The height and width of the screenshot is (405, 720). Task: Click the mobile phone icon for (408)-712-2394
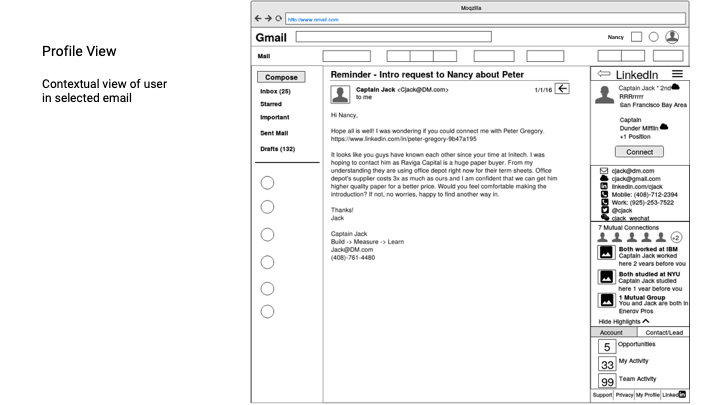click(604, 194)
